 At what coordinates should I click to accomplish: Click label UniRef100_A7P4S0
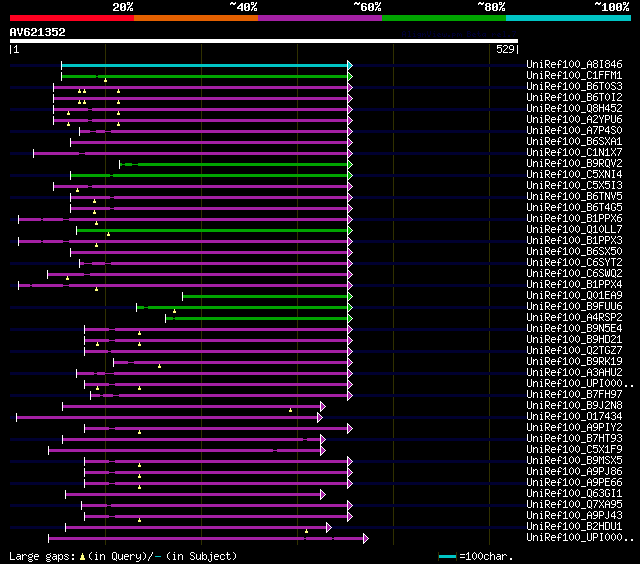pos(574,131)
